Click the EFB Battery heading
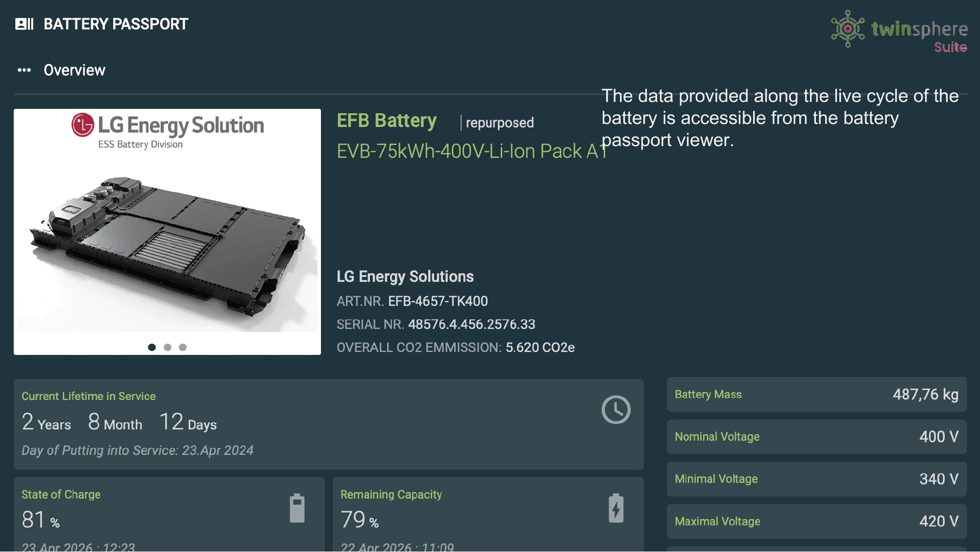This screenshot has width=980, height=552. click(x=387, y=121)
